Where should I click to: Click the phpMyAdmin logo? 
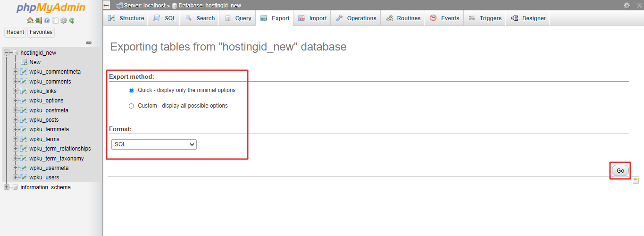click(51, 8)
